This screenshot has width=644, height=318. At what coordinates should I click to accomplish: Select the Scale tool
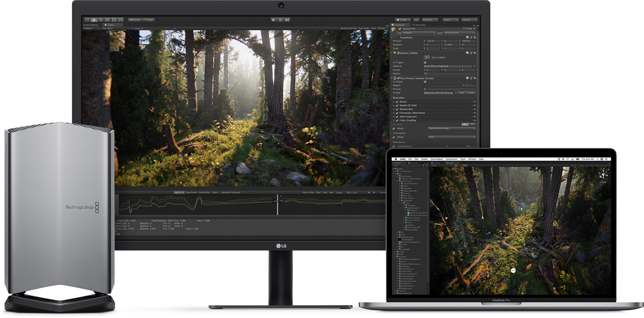click(108, 20)
